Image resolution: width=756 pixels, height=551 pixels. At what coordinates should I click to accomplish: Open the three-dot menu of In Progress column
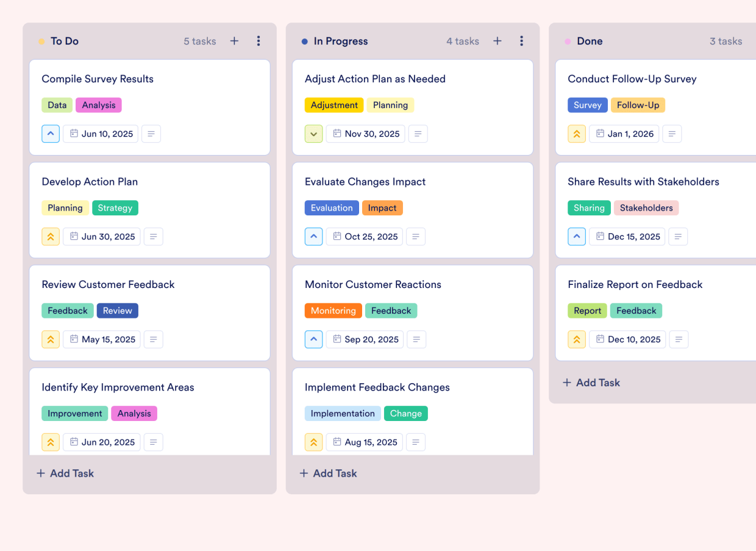click(x=522, y=41)
